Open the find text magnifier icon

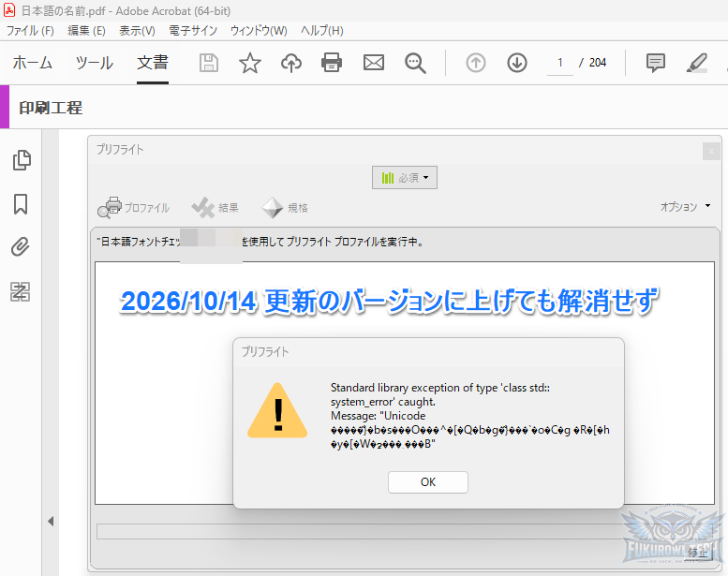click(x=415, y=63)
